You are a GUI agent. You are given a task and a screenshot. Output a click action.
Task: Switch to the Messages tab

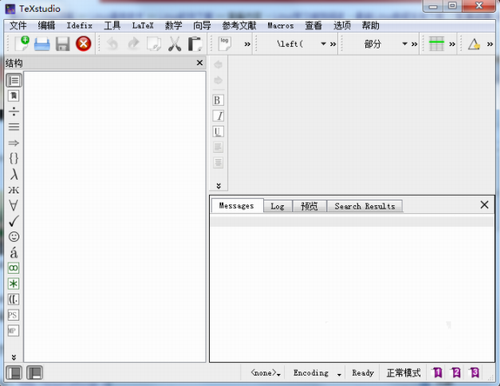click(x=237, y=206)
